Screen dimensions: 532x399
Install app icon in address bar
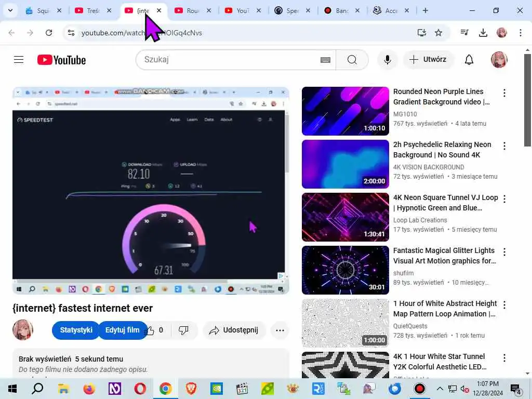click(x=421, y=33)
